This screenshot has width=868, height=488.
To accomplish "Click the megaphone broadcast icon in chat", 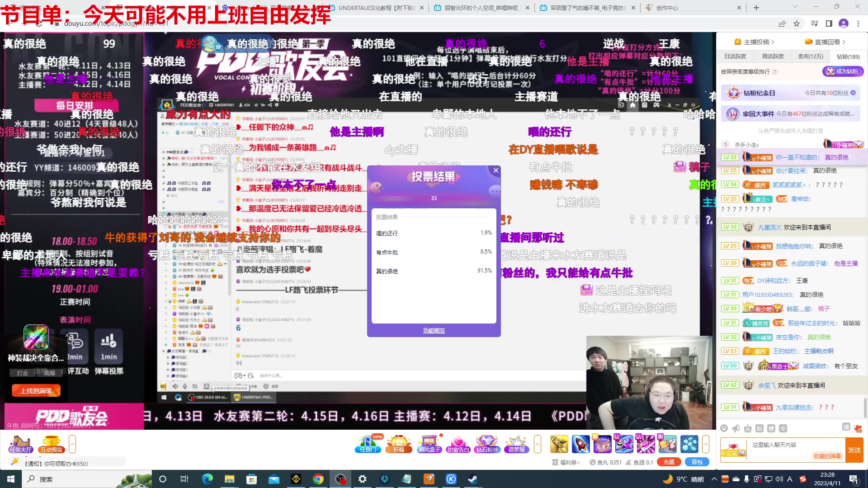I will click(x=736, y=428).
